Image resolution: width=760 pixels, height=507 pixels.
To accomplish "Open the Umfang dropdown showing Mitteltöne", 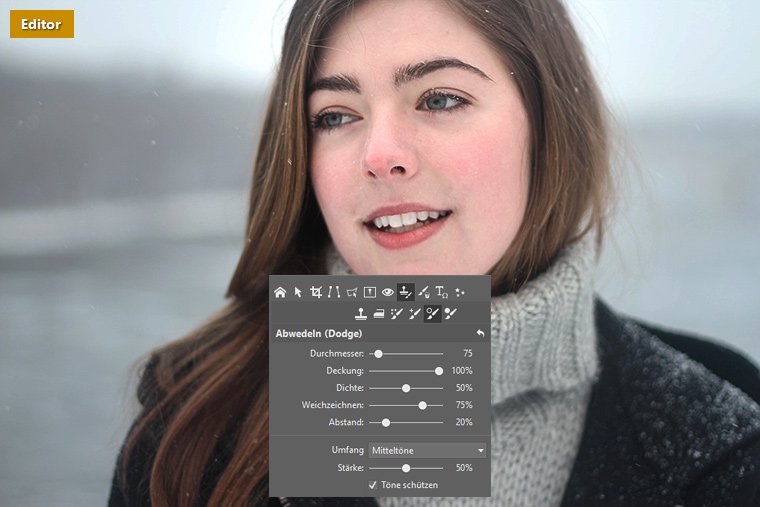I will pyautogui.click(x=428, y=450).
